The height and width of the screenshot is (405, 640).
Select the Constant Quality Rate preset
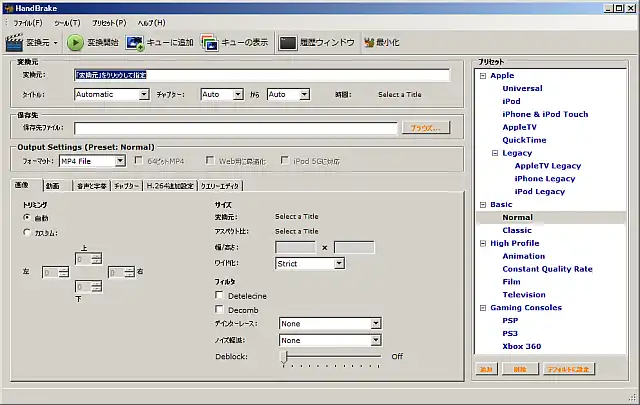(x=547, y=269)
